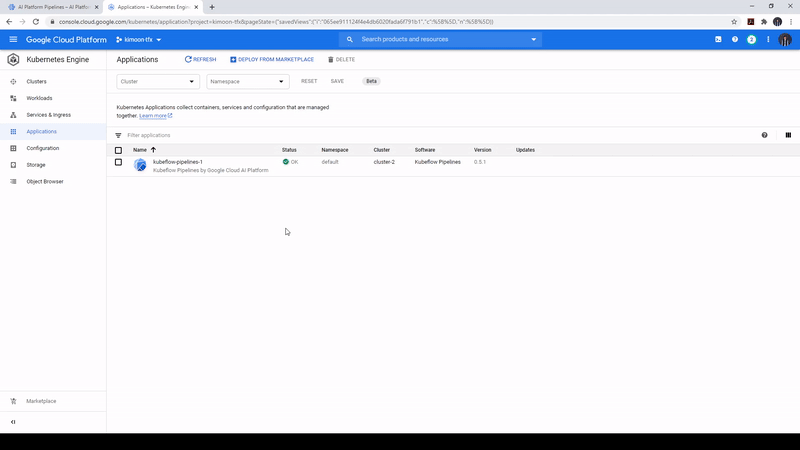
Task: Click the search magnifier icon
Action: (x=349, y=39)
